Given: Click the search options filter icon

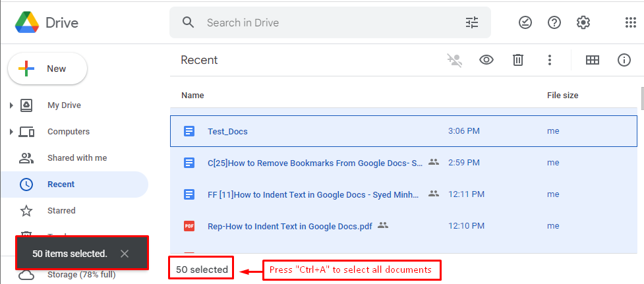Looking at the screenshot, I should click(x=472, y=22).
